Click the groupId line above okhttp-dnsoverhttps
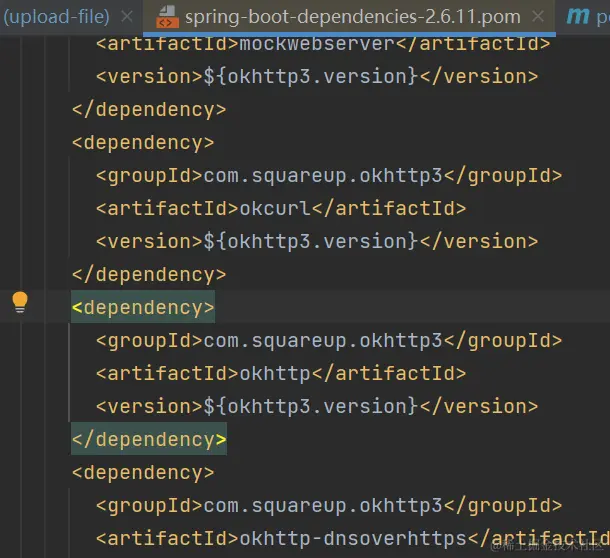The width and height of the screenshot is (610, 558). tap(329, 506)
